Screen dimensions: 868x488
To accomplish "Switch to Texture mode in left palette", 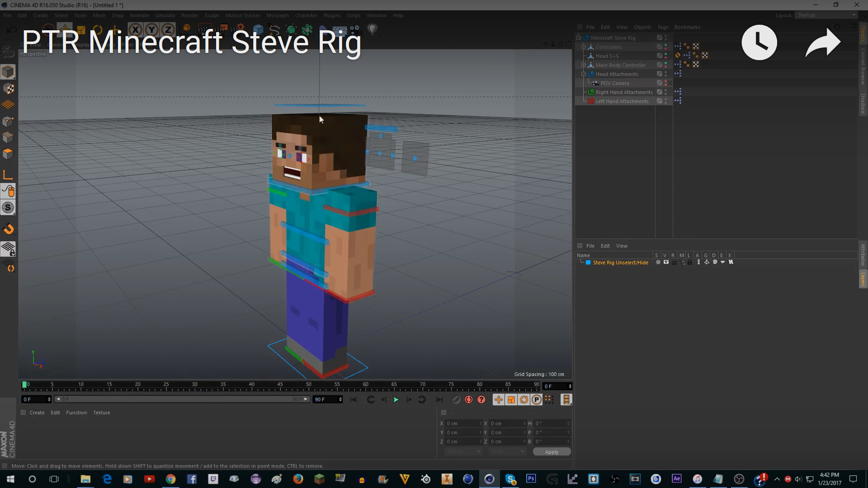I will 8,89.
